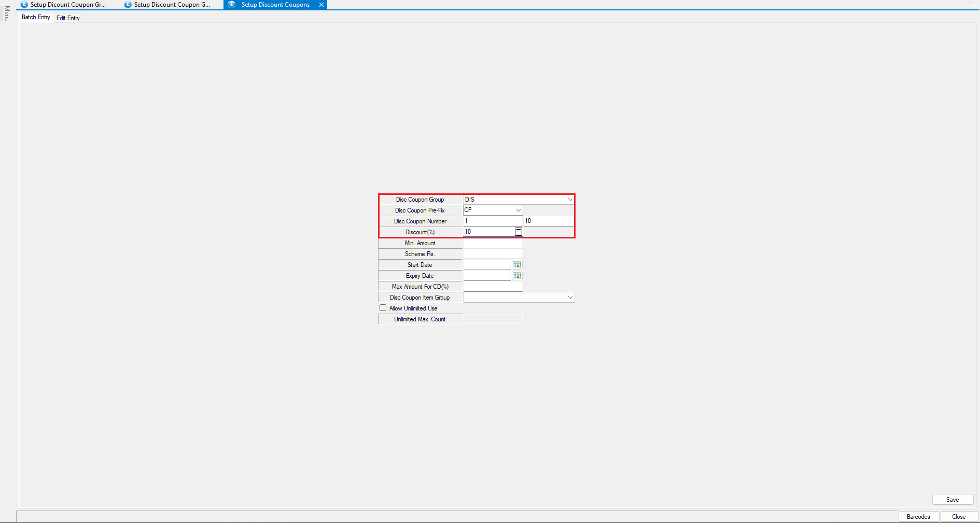Screen dimensions: 980x523
Task: Open calendar picker for Expiry Date
Action: [x=517, y=276]
